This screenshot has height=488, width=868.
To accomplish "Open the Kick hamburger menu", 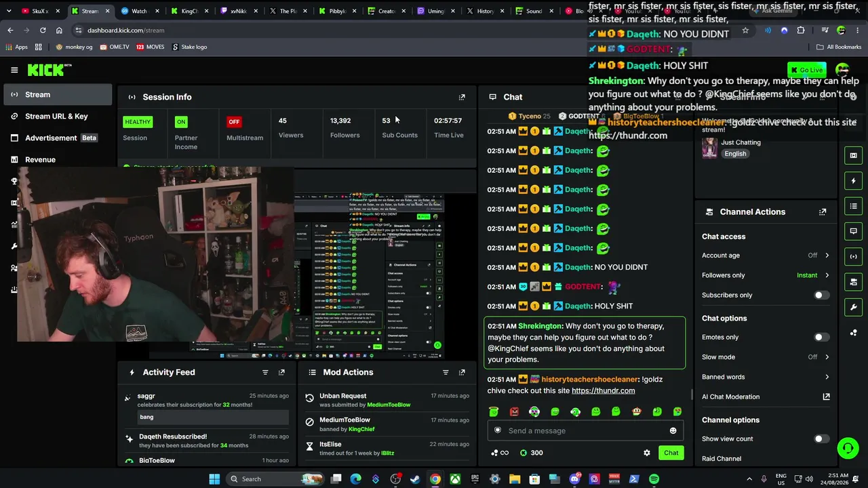I will pos(14,70).
